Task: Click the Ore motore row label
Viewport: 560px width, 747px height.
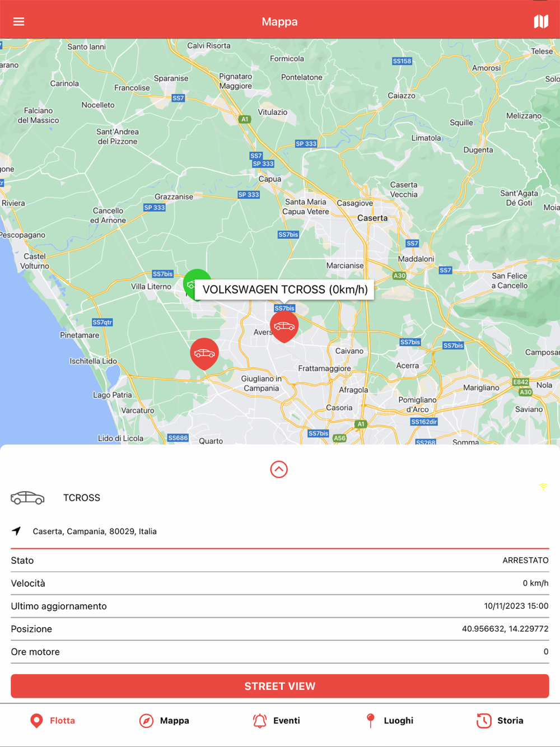Action: point(35,652)
